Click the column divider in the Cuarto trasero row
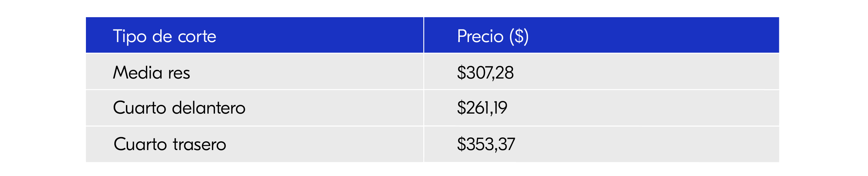Viewport: 868px width, 176px height. tap(424, 144)
